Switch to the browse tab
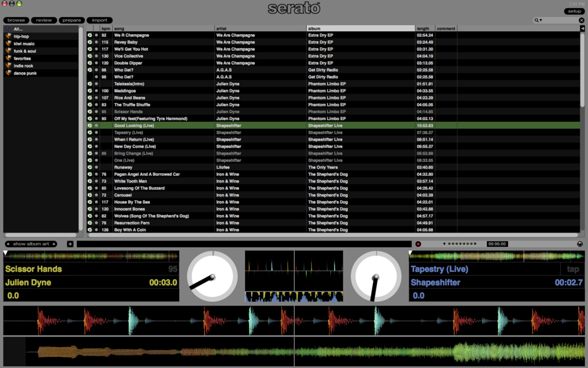 pos(16,20)
